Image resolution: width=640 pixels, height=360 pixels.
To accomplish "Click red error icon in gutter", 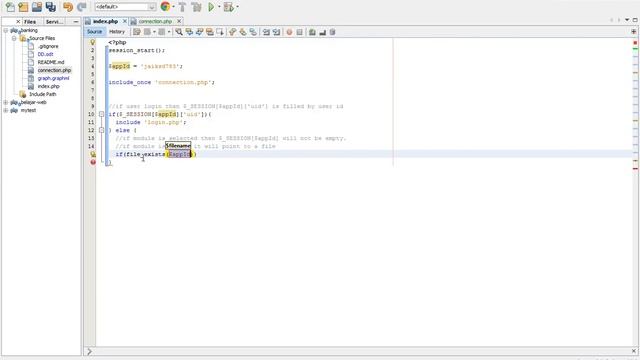I will tap(93, 162).
